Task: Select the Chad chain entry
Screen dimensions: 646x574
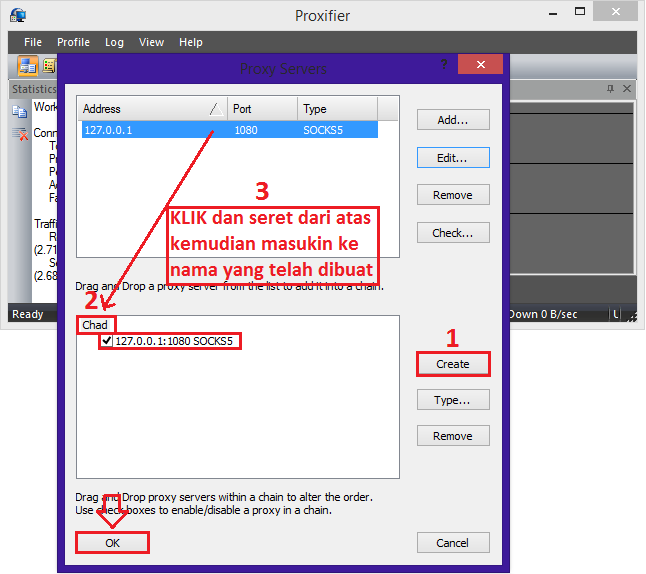Action: pos(95,325)
